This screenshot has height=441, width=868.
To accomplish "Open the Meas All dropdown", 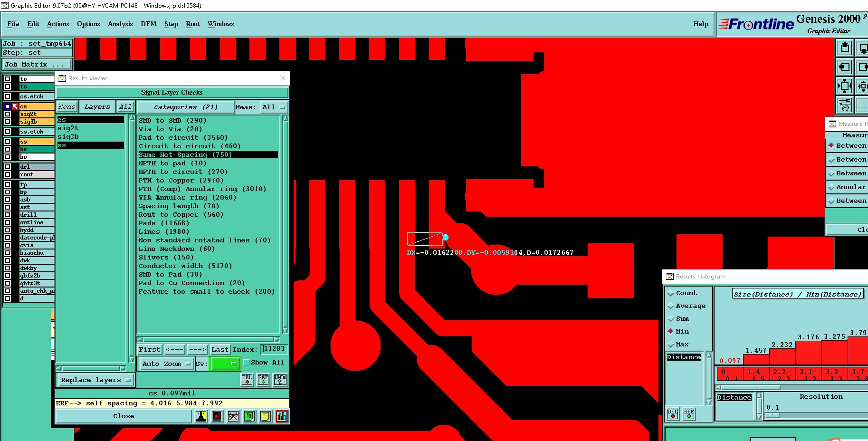I will coord(274,107).
